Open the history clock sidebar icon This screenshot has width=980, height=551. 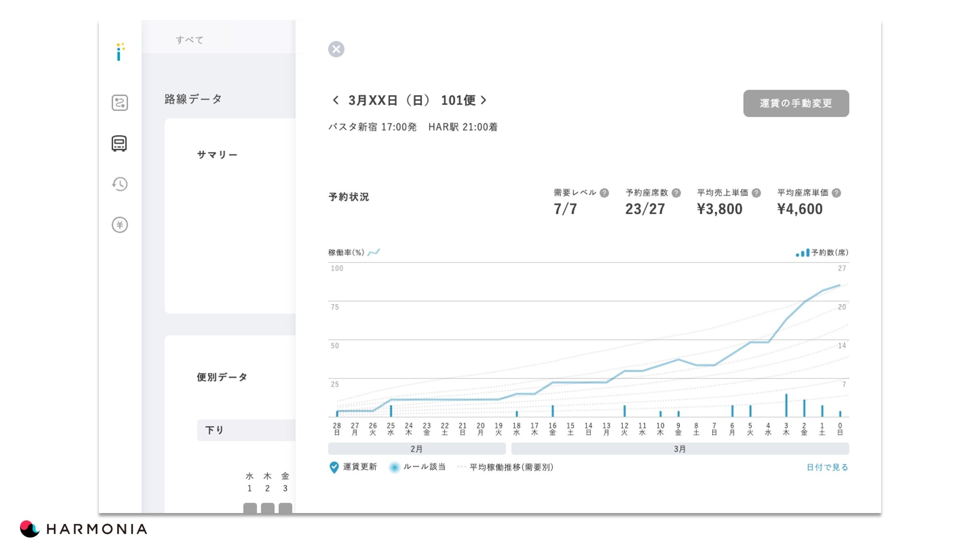pos(120,184)
